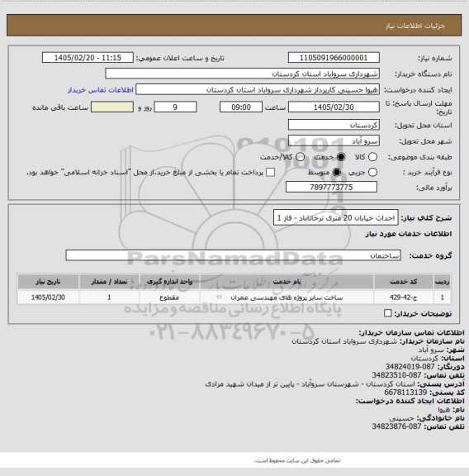Click the اطلاعات خدمات مورد نیاز heading
This screenshot has width=469, height=476.
click(409, 233)
